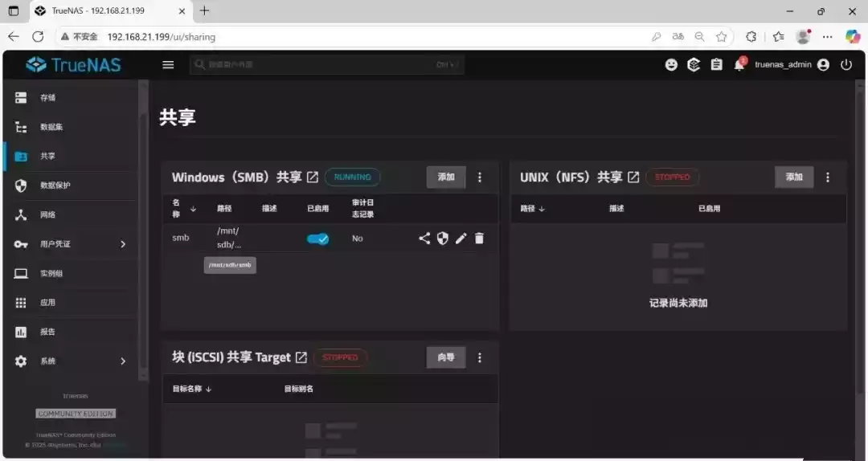Click the storage icon in sidebar
868x461 pixels.
click(x=20, y=98)
